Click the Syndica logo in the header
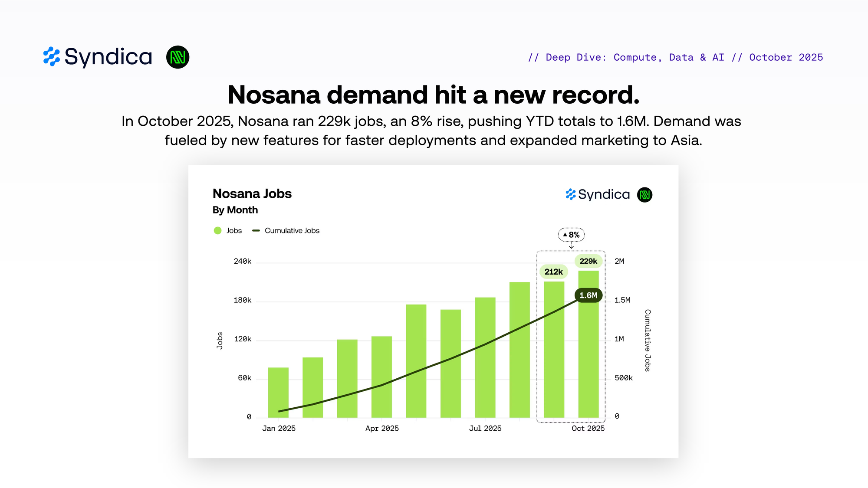The image size is (868, 488). click(98, 57)
